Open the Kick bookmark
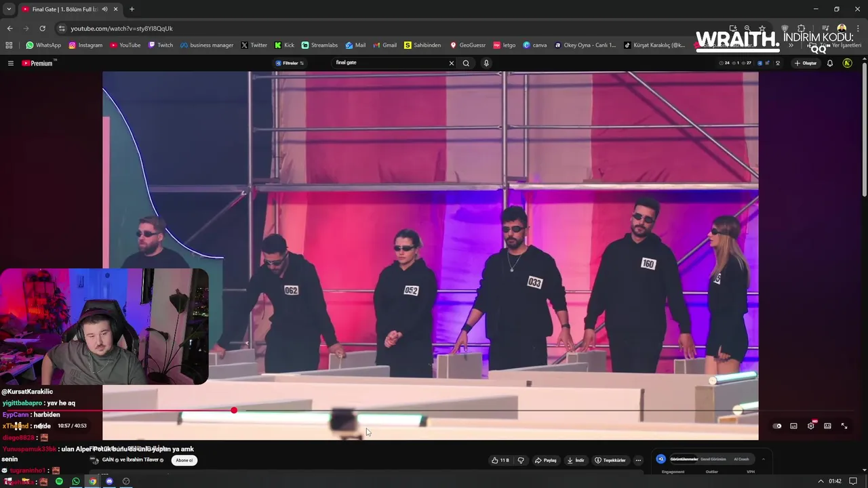Screen dimensions: 868x488 pyautogui.click(x=284, y=45)
